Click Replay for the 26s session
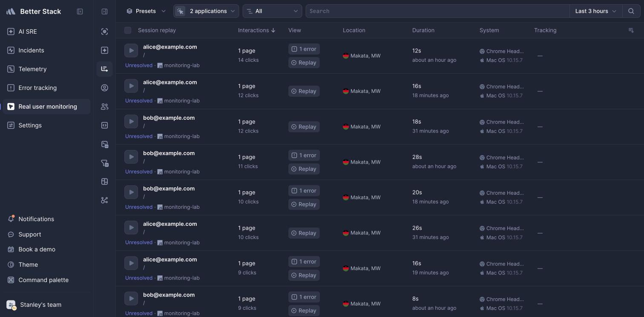 point(304,233)
